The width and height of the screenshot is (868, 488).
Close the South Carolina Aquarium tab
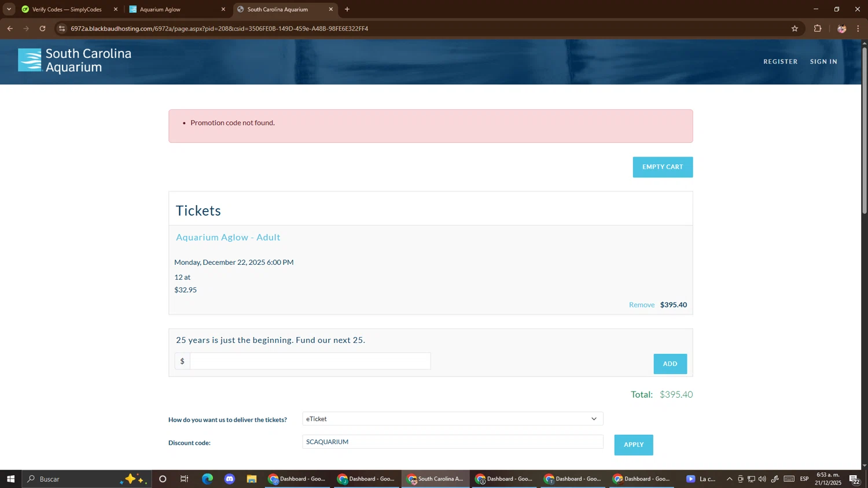pyautogui.click(x=331, y=9)
